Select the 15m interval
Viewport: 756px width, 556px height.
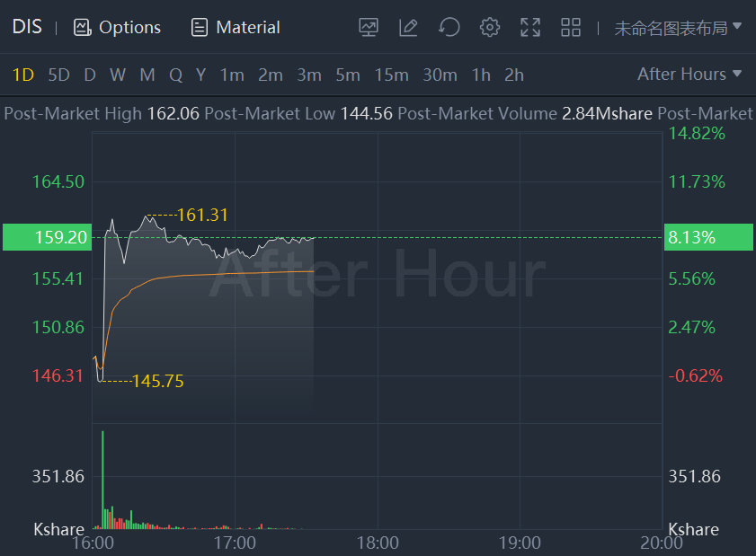pyautogui.click(x=391, y=75)
